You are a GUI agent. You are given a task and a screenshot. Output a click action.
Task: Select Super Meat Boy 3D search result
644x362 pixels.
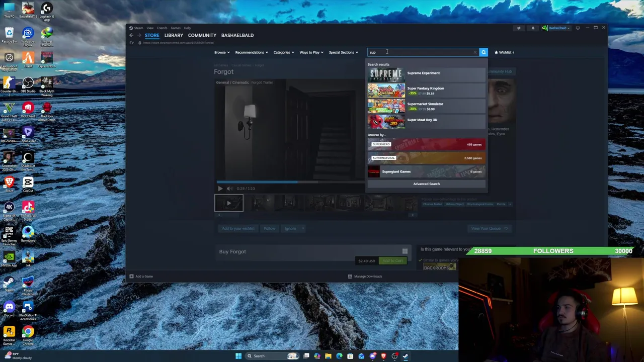click(427, 121)
